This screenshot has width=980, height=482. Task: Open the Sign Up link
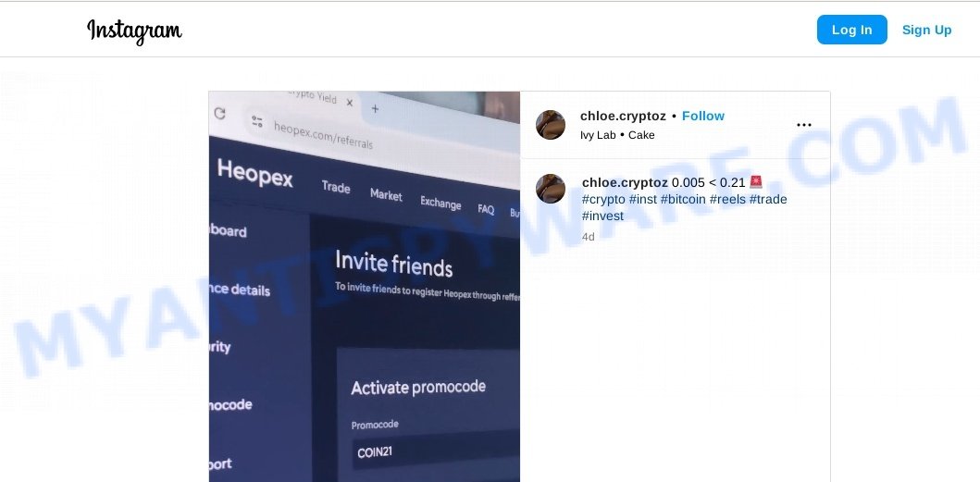pyautogui.click(x=927, y=30)
